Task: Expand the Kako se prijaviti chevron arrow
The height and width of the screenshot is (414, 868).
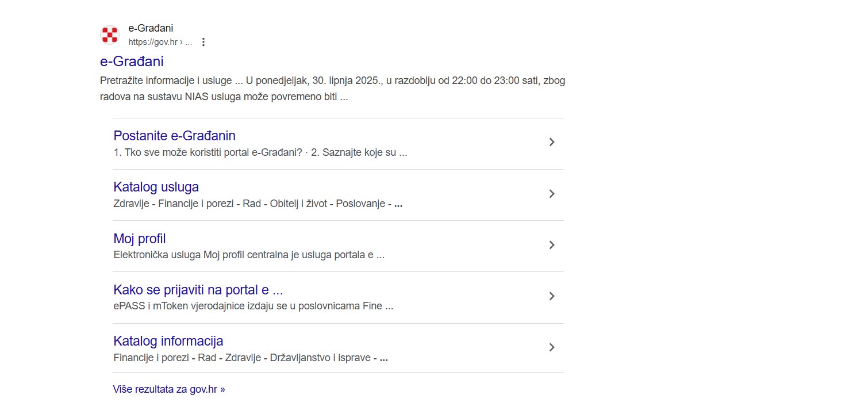Action: click(552, 296)
